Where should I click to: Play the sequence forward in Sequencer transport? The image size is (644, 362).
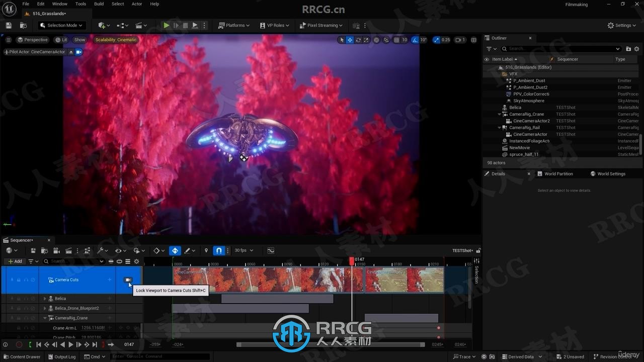[x=71, y=344]
